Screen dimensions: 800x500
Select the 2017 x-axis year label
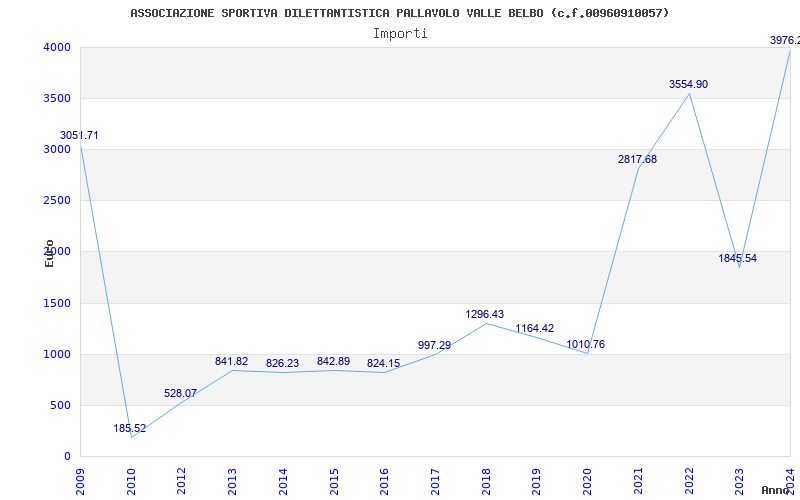(x=435, y=482)
